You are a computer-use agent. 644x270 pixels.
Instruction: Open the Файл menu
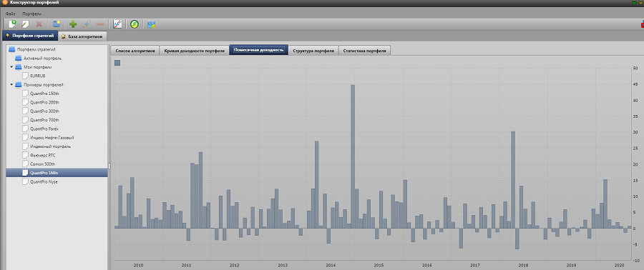point(11,14)
